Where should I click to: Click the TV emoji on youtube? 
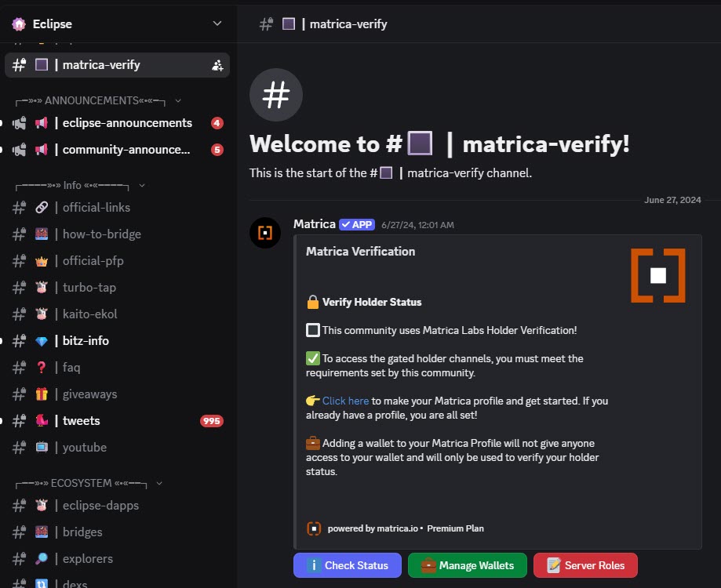[x=42, y=447]
